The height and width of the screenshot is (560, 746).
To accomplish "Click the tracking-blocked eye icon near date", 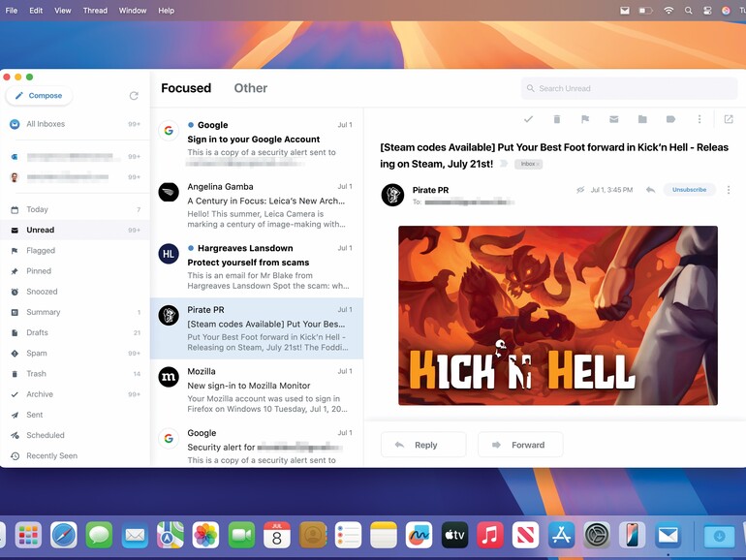I will pos(580,190).
